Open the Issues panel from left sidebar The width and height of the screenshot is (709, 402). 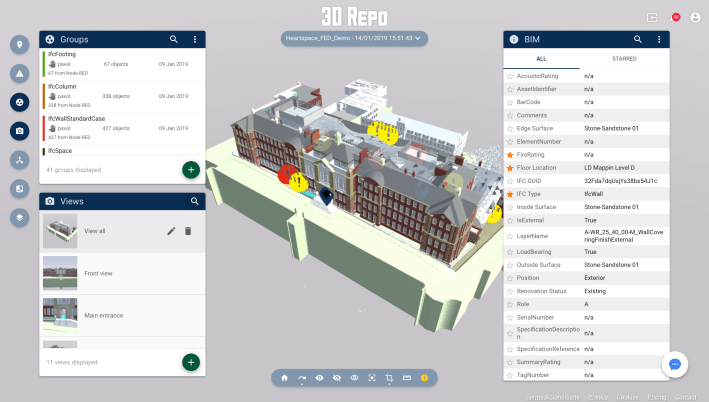pos(19,45)
